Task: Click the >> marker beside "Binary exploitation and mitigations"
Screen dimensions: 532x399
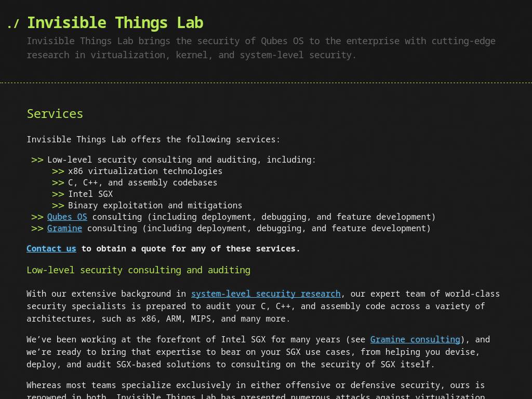Action: (58, 206)
